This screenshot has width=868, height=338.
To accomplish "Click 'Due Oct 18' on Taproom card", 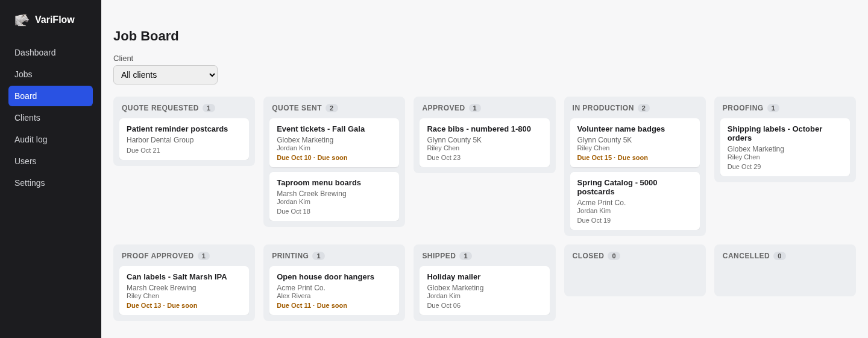I will 294,211.
